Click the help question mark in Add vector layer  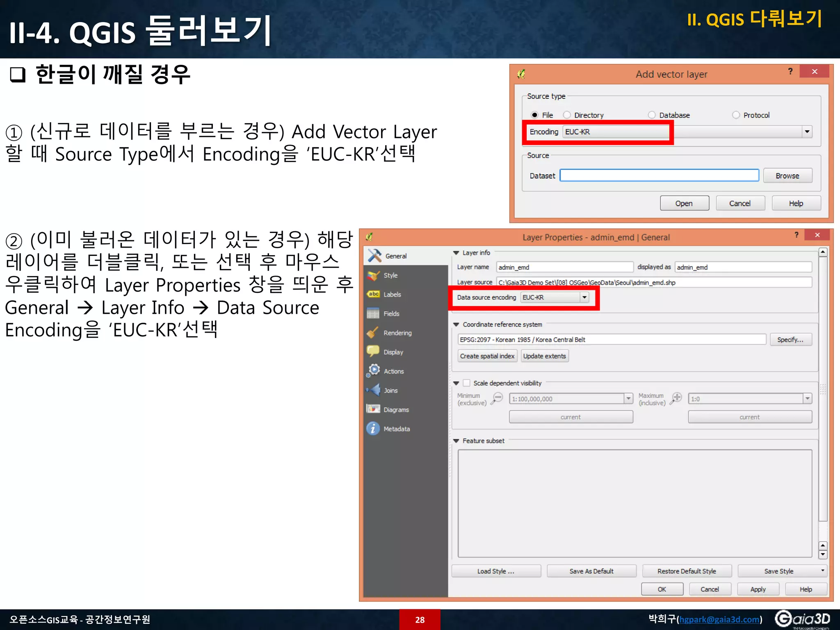(x=790, y=71)
